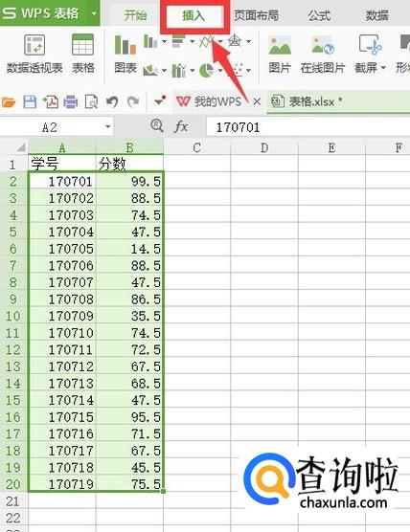Open the 数据透视表 pivot table tool
Viewport: 410px width, 532px height.
click(x=34, y=54)
